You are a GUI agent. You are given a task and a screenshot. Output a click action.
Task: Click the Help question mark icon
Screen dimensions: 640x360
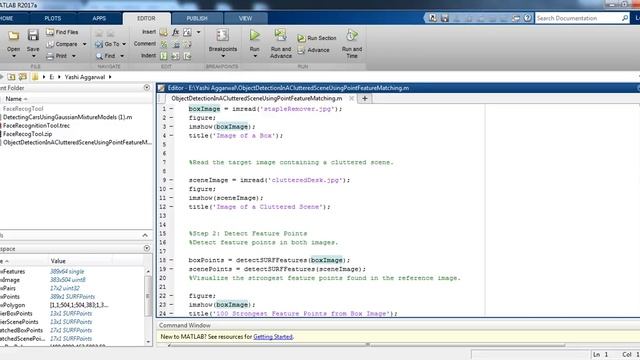(527, 18)
